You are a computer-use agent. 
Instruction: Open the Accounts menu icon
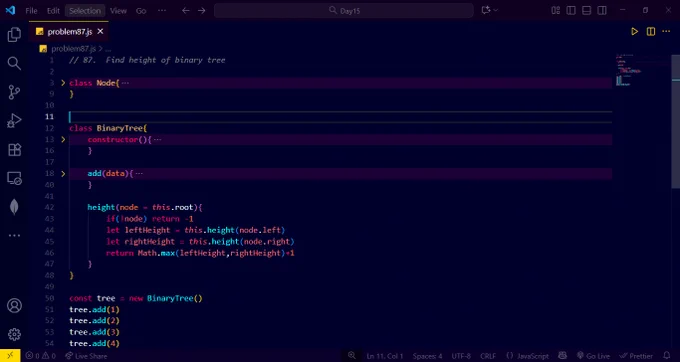coord(14,306)
